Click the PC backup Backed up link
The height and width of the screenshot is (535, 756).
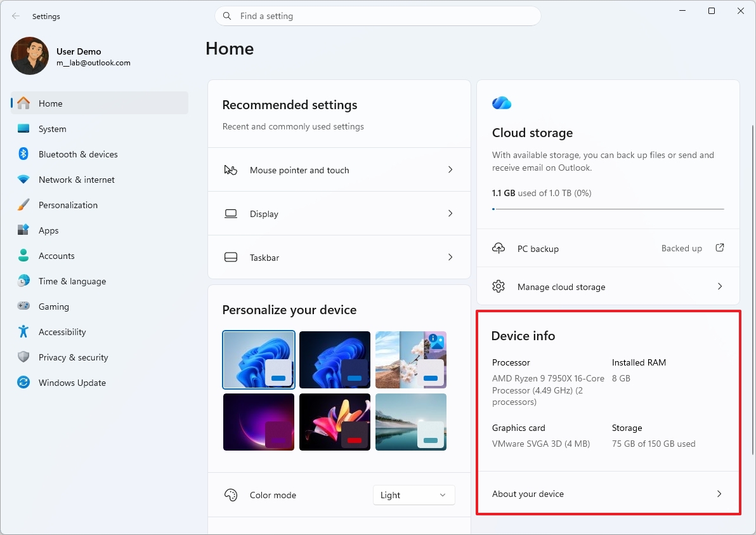[x=682, y=248]
